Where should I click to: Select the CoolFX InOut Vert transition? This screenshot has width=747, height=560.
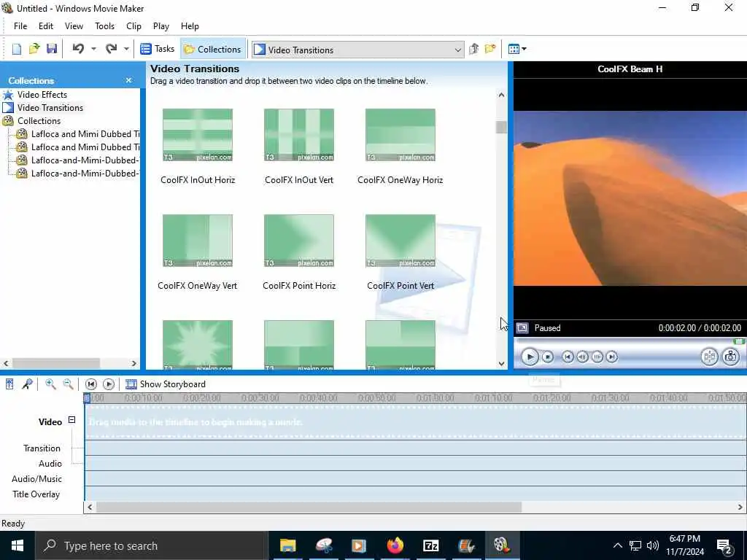click(299, 135)
